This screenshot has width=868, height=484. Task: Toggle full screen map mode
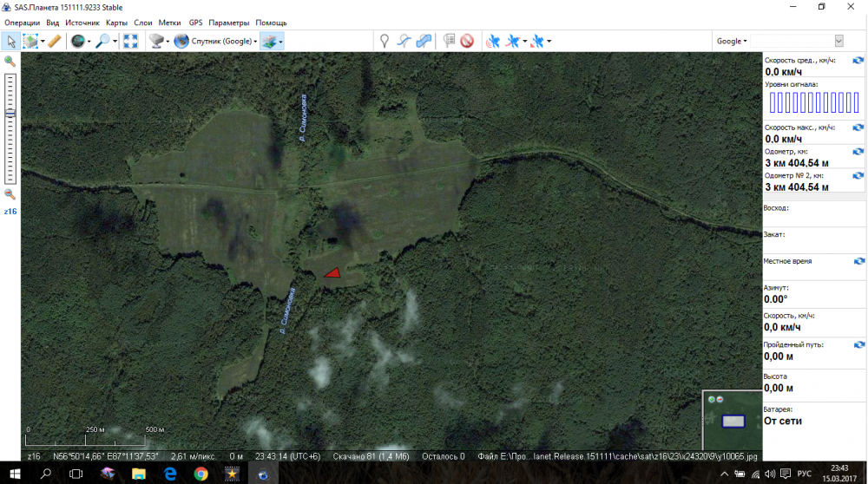(x=130, y=41)
